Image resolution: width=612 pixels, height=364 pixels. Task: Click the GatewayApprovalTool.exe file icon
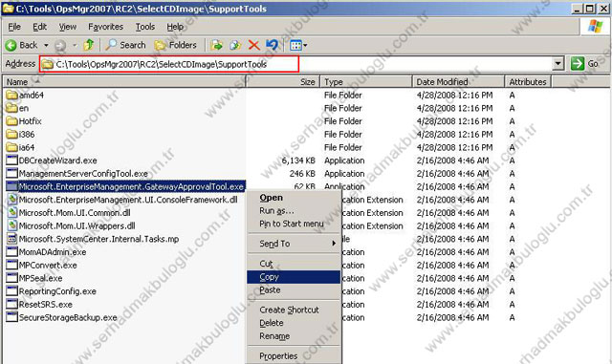(12, 186)
